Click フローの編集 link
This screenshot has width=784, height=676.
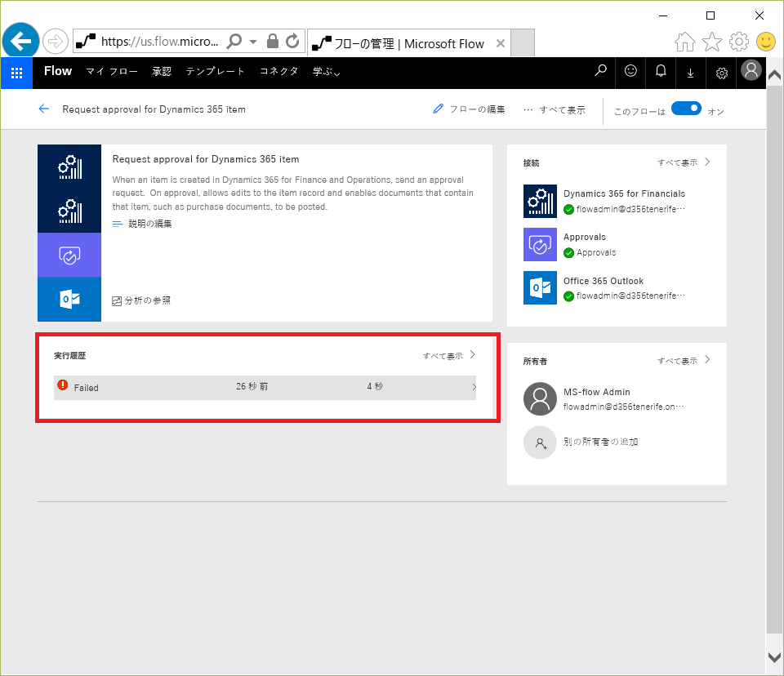[478, 109]
